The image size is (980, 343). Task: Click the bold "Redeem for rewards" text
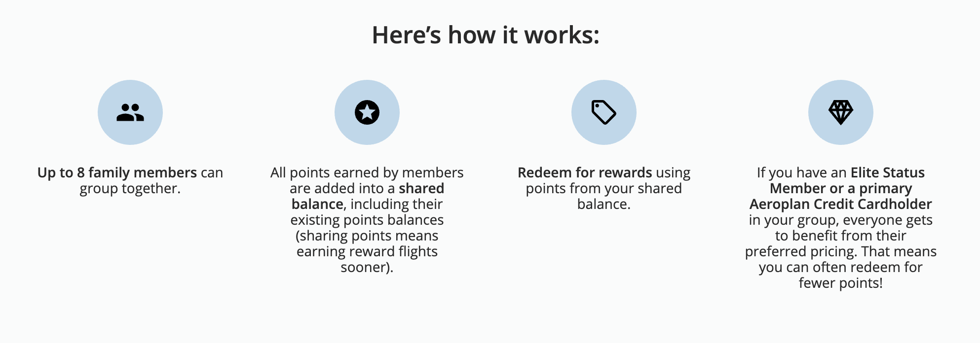point(585,172)
